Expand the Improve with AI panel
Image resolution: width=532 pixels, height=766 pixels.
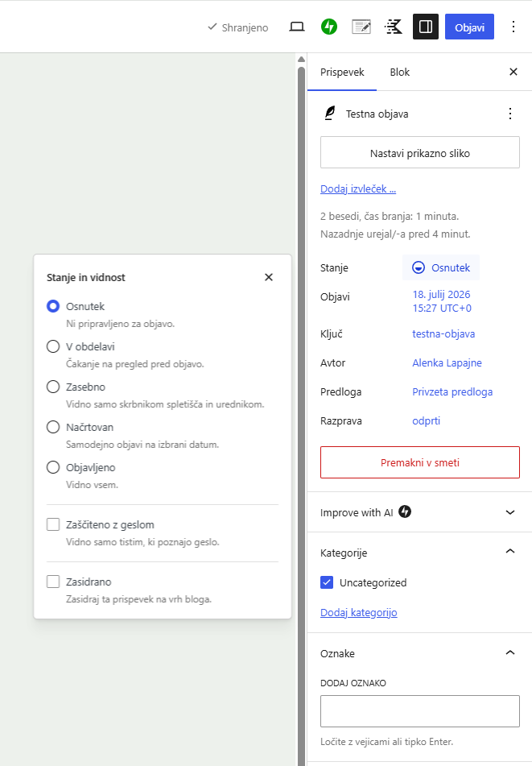pos(419,512)
